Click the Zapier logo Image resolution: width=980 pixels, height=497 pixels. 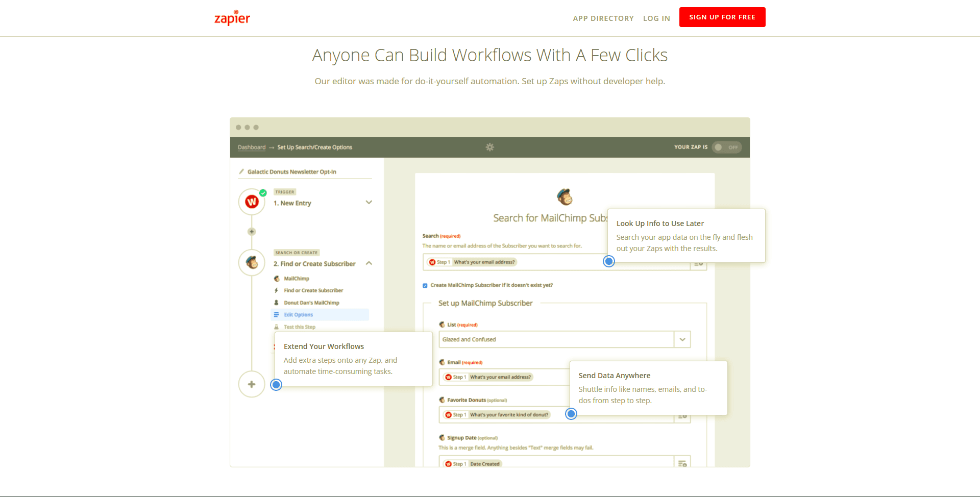[x=232, y=17]
